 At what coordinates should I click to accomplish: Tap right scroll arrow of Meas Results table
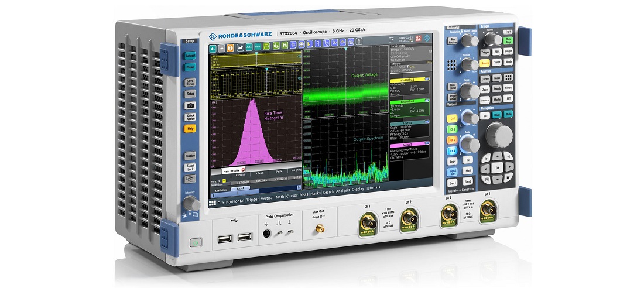click(x=299, y=187)
